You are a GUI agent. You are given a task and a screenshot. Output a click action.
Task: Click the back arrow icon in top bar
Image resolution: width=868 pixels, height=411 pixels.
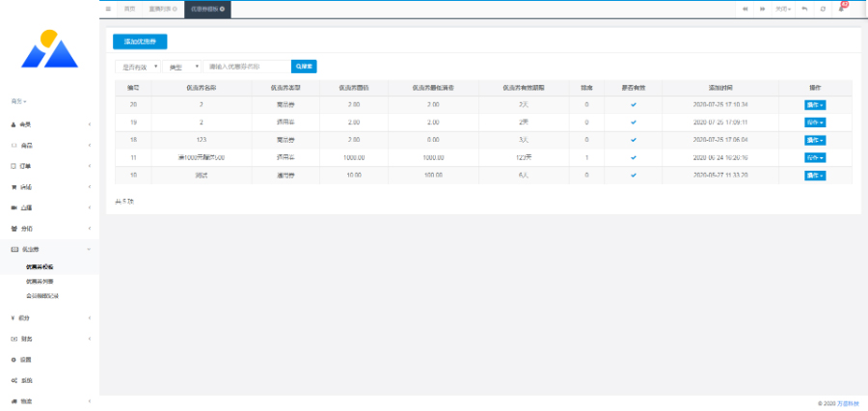[x=804, y=9]
